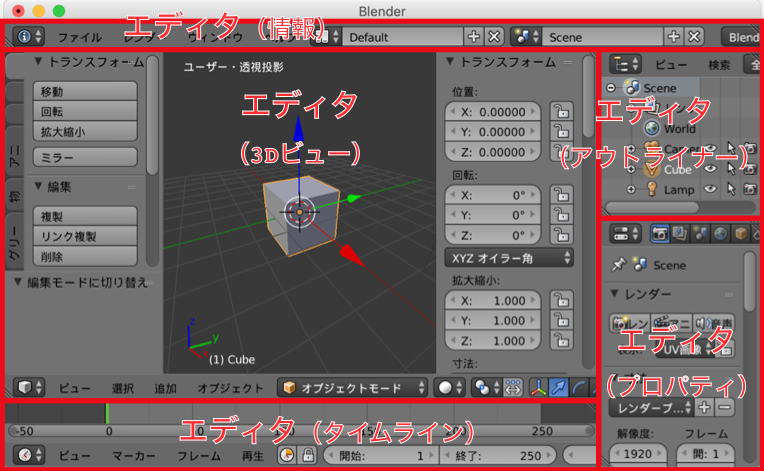Switch to the Render camera tab in Properties

point(660,234)
